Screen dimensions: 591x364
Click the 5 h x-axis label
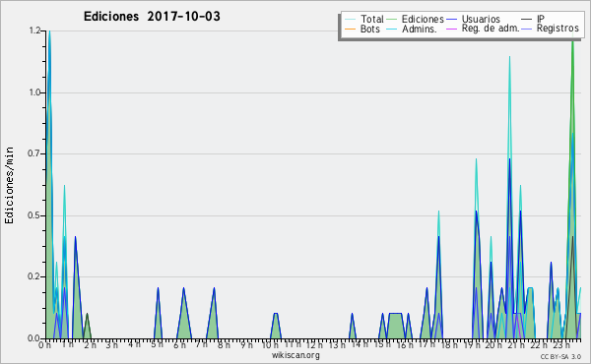click(157, 344)
